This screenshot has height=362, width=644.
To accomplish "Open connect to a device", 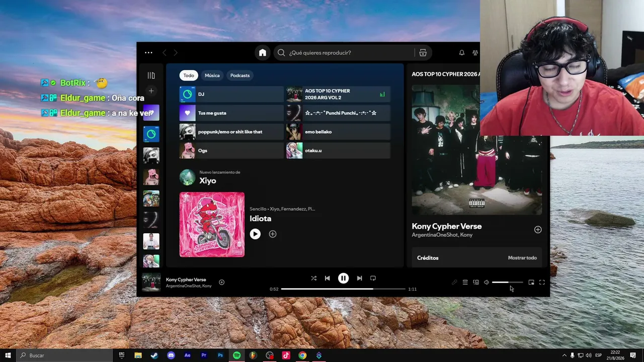I will (476, 283).
